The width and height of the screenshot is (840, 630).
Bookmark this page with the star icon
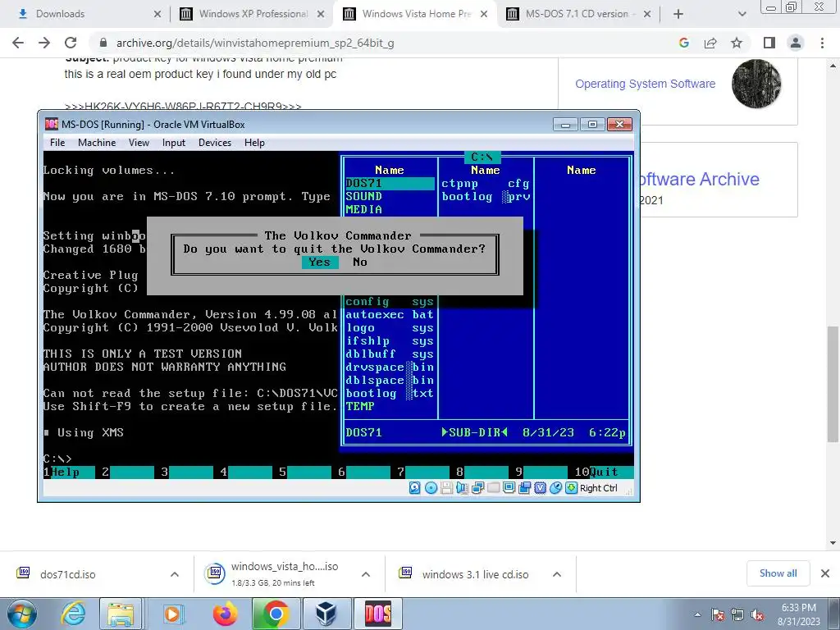pos(737,43)
